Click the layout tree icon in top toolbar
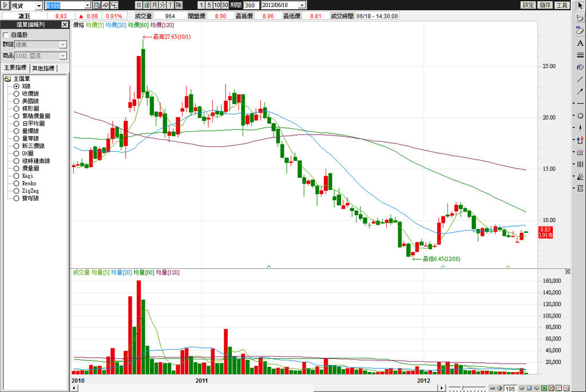586x392 pixels. pos(114,5)
